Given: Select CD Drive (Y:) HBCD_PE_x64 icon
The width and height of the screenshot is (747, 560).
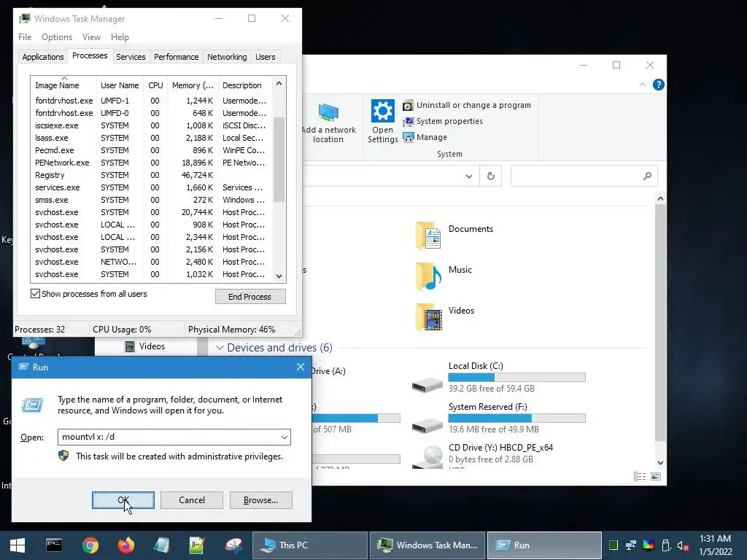Looking at the screenshot, I should click(x=427, y=457).
